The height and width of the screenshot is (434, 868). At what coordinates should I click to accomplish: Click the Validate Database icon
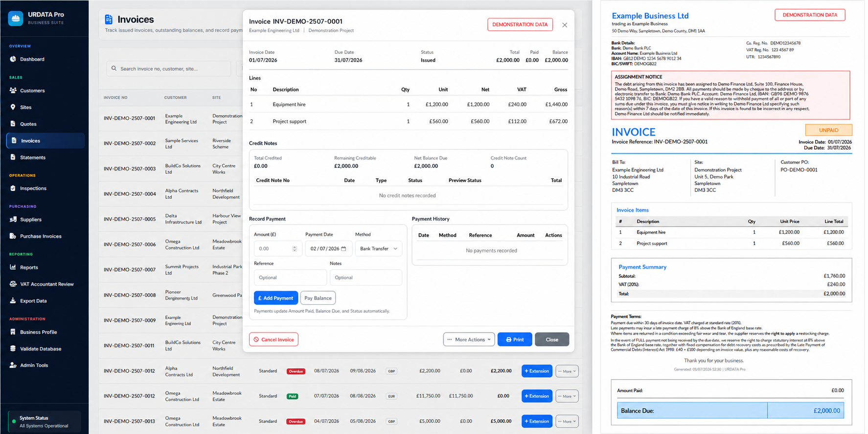(13, 348)
